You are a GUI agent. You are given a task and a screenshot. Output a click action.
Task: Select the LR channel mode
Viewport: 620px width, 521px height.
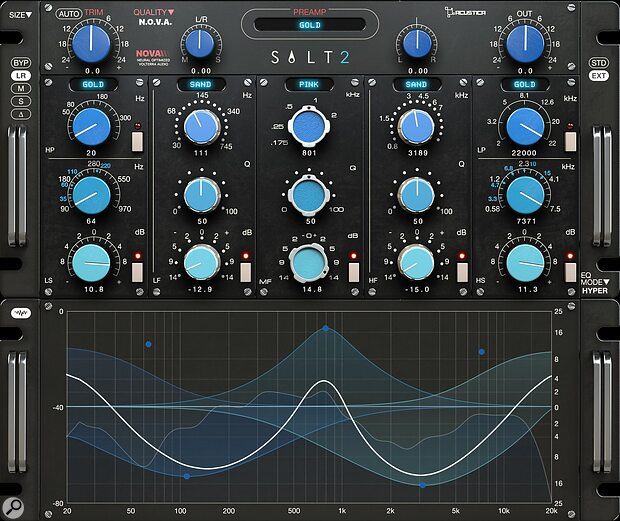coord(21,76)
